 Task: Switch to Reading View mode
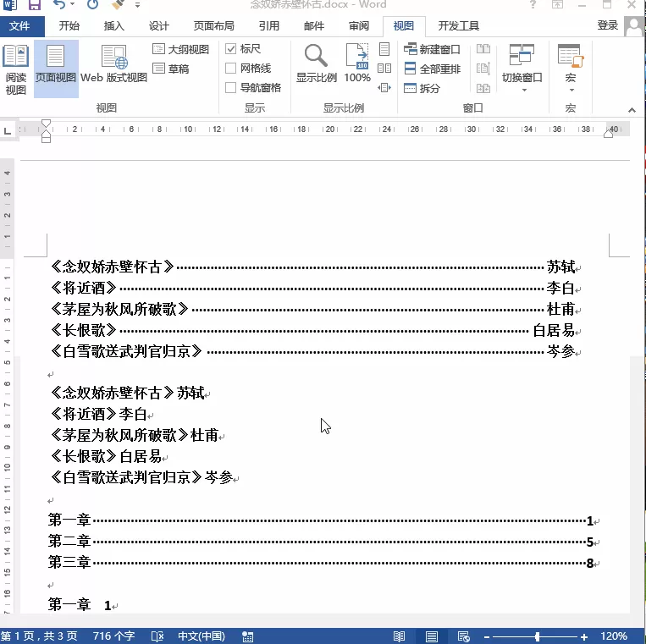pyautogui.click(x=15, y=69)
